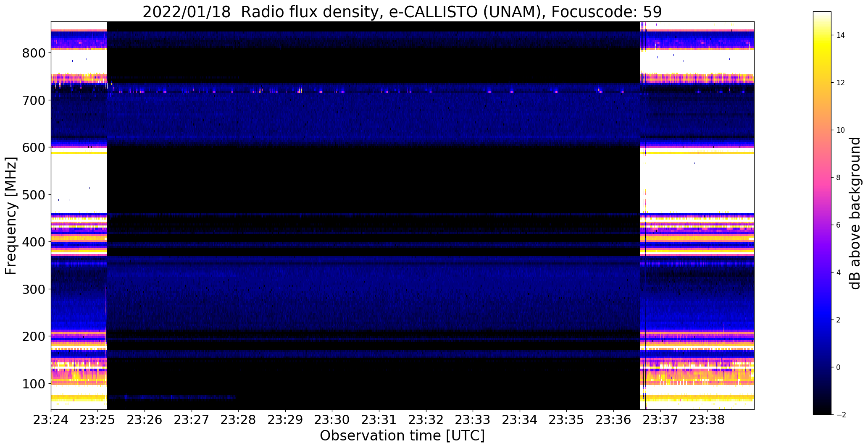
Task: Click the colorbar tick label 6
Action: 839,225
